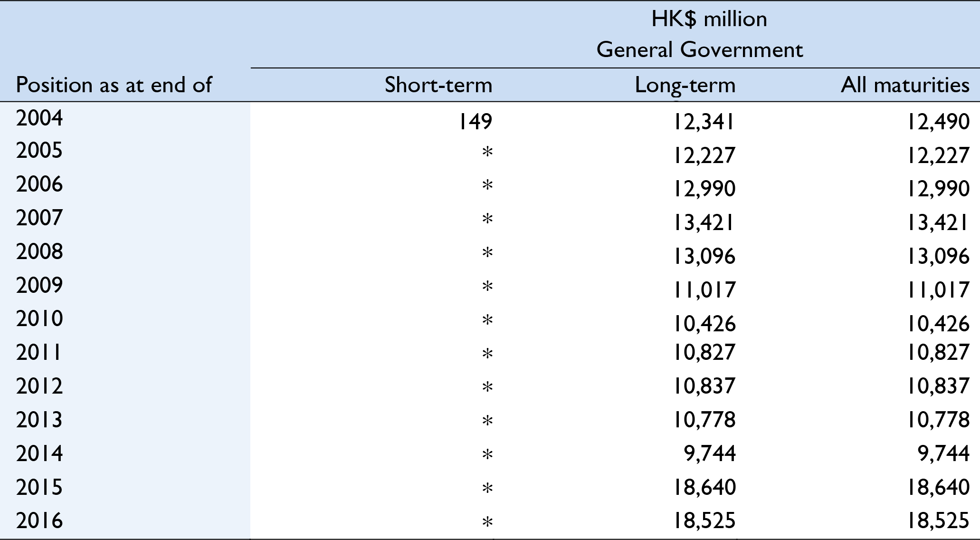The image size is (980, 540).
Task: Select All maturities value for 2010
Action: coord(938,324)
